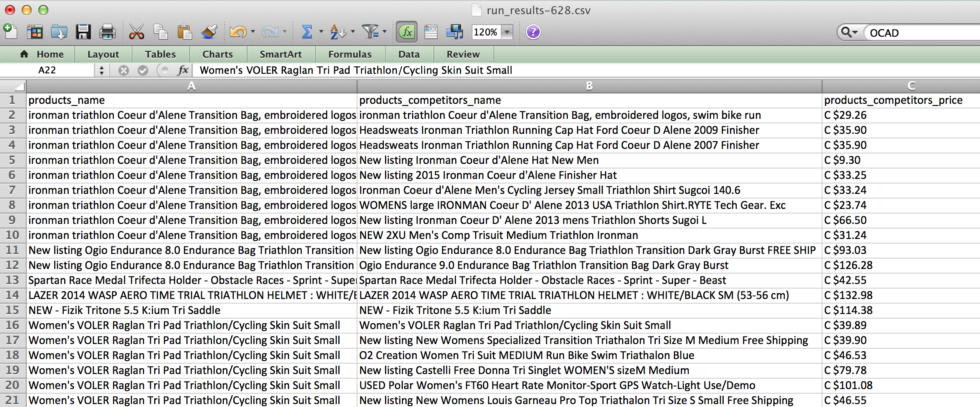Click 'Spartan Race Medal Trifecta Holder' in column B
Screen dimensions: 980x407
coord(590,280)
